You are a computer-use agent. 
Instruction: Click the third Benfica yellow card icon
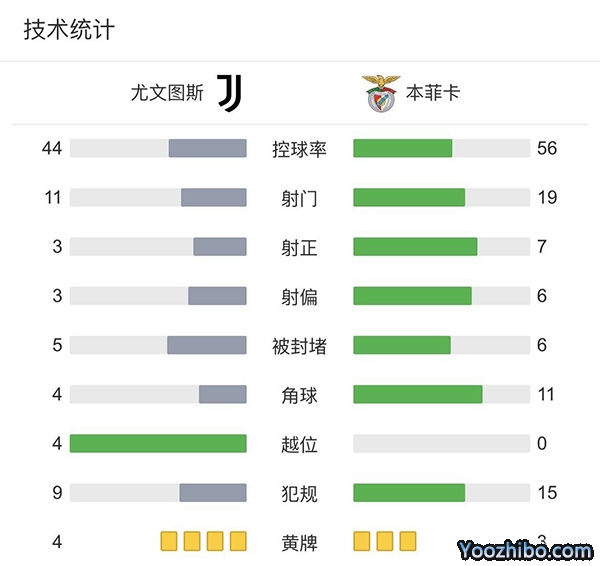tap(408, 542)
